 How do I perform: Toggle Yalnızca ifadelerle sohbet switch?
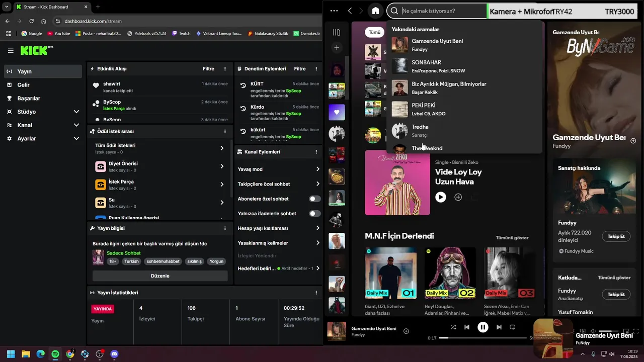point(315,214)
